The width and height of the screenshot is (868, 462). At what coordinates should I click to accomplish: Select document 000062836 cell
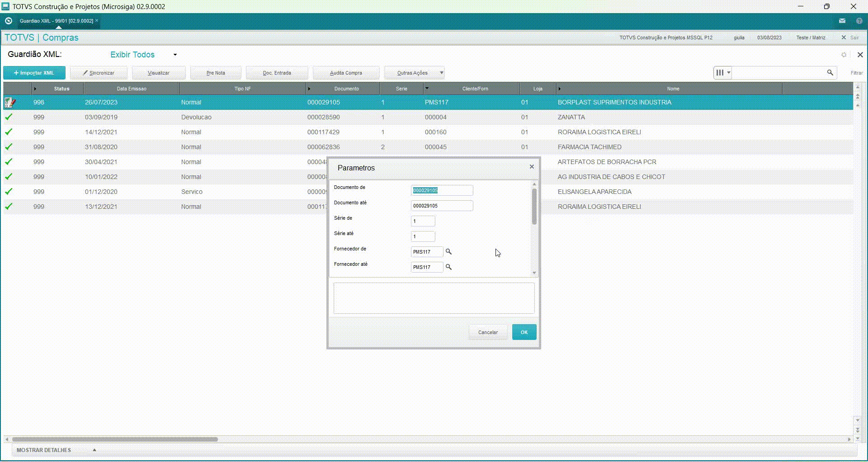324,147
